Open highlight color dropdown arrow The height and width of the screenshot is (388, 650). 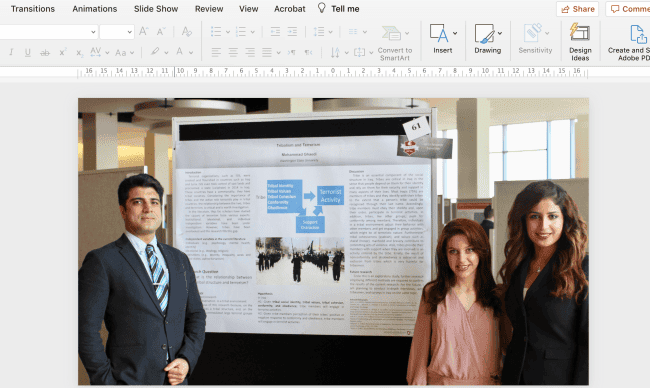coord(166,53)
